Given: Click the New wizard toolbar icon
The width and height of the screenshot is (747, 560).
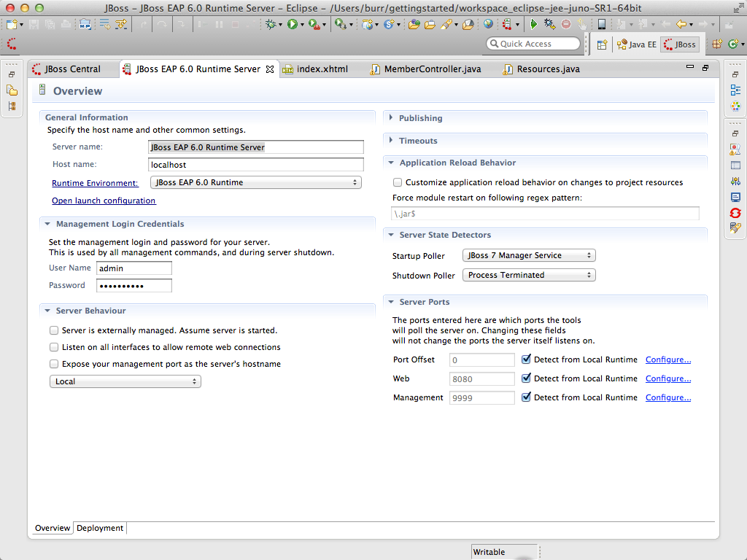Looking at the screenshot, I should coord(12,24).
